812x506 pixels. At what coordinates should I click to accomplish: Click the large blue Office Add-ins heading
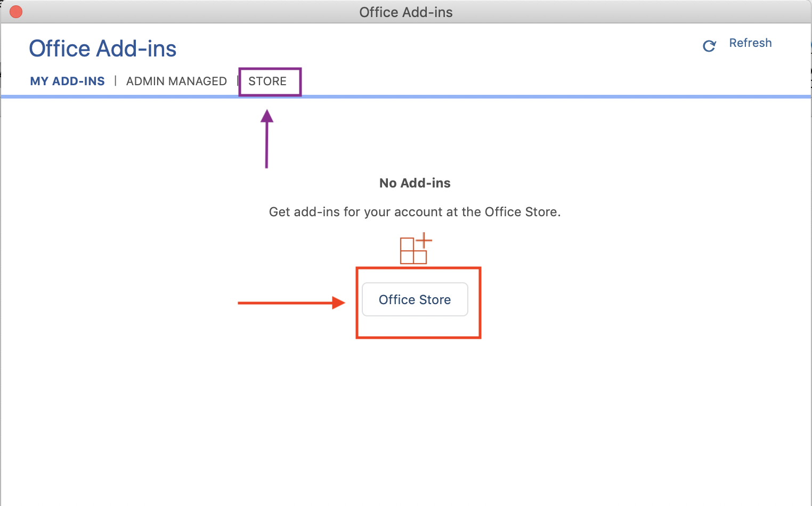coord(102,48)
